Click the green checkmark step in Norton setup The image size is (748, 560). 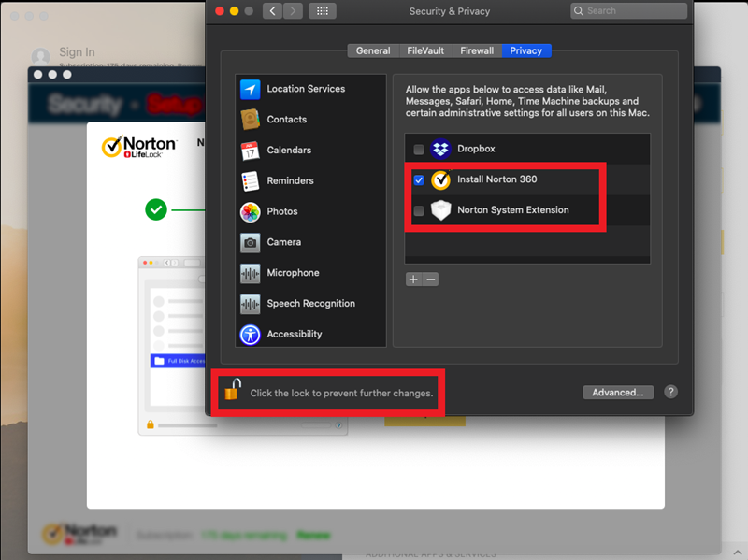click(156, 209)
